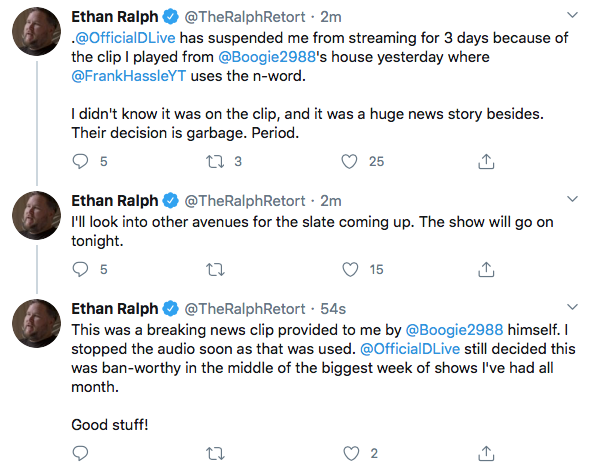The width and height of the screenshot is (595, 469).
Task: Open @OfficialDLive mention in first tweet
Action: [125, 38]
